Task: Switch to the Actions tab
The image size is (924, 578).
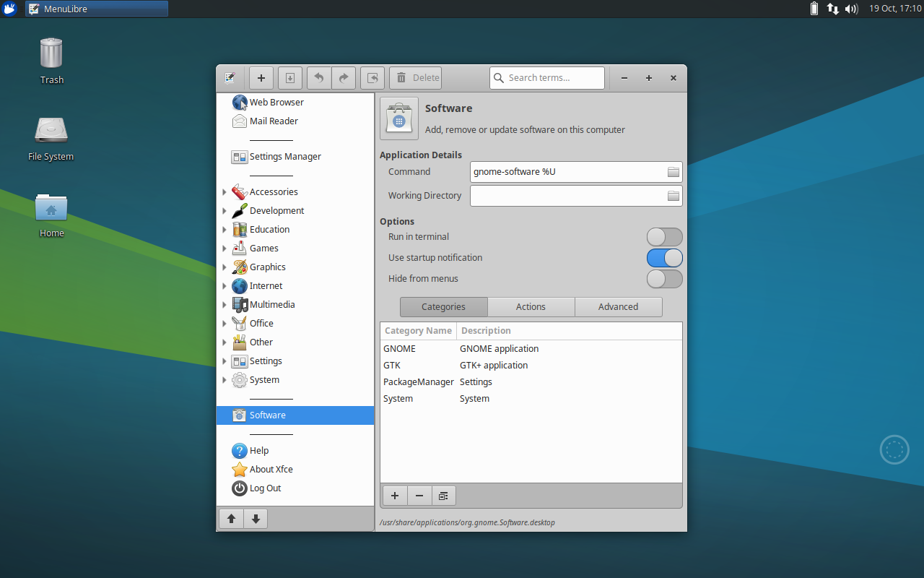Action: [x=531, y=306]
